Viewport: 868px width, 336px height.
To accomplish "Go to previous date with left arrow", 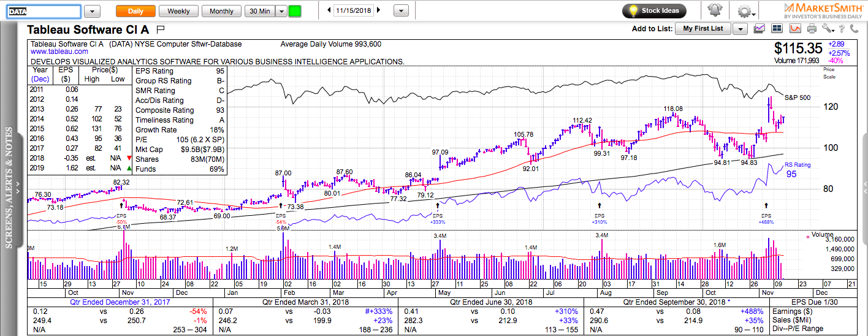I will pyautogui.click(x=329, y=10).
